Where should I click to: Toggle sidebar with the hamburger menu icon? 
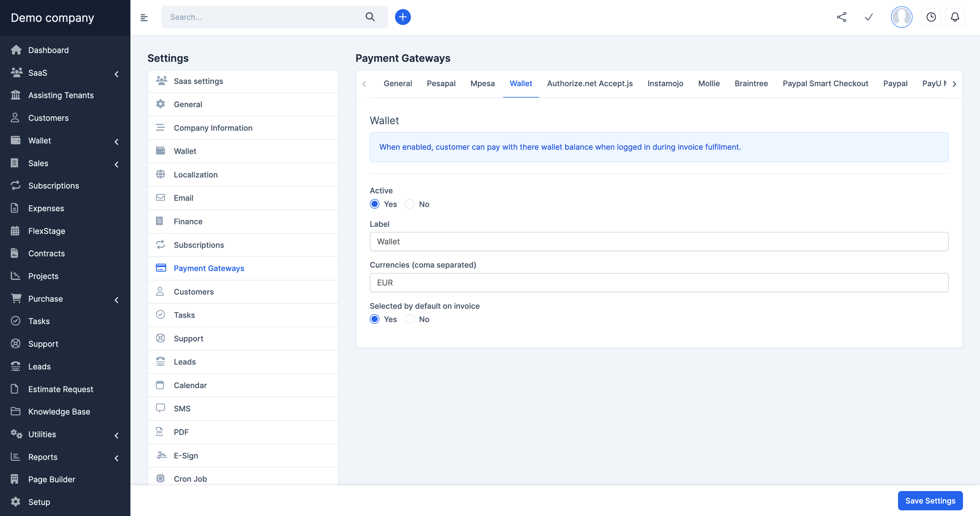[x=144, y=18]
